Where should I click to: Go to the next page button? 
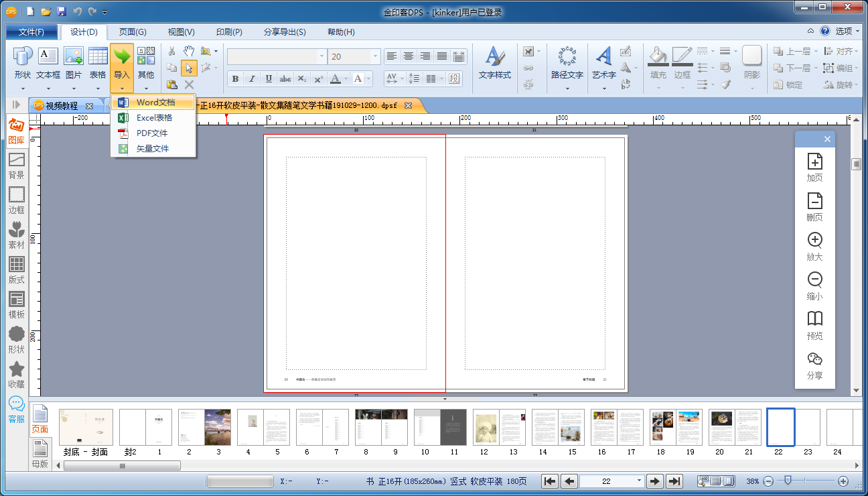[x=654, y=481]
